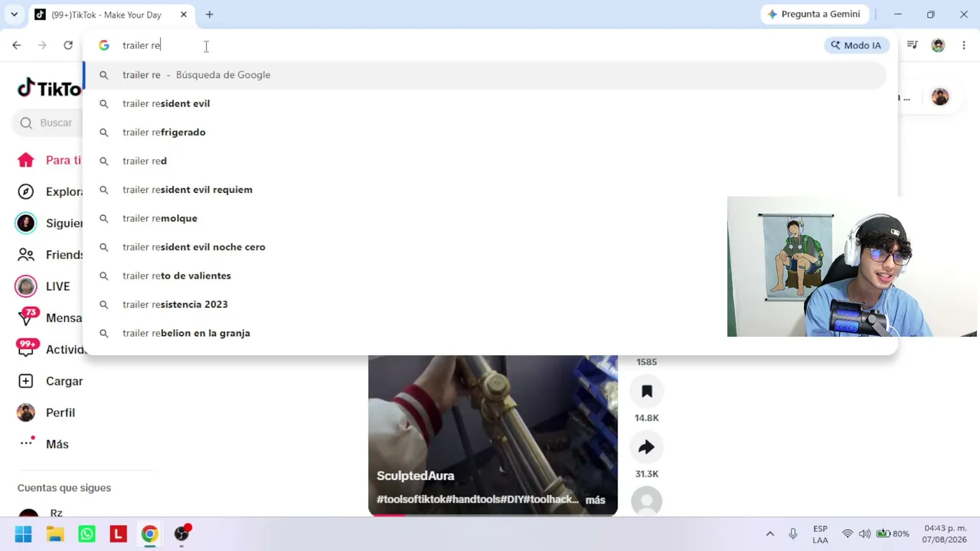Click the Cargar upload icon
980x551 pixels.
pyautogui.click(x=26, y=381)
